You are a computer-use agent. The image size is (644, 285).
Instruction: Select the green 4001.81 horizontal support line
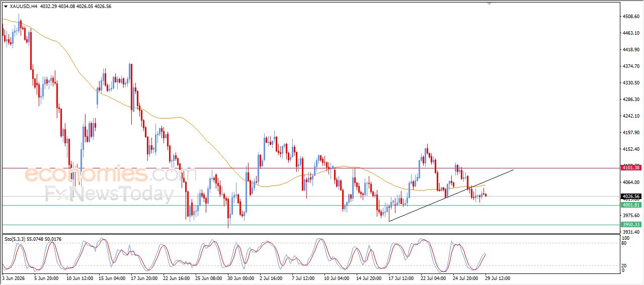[x=310, y=205]
